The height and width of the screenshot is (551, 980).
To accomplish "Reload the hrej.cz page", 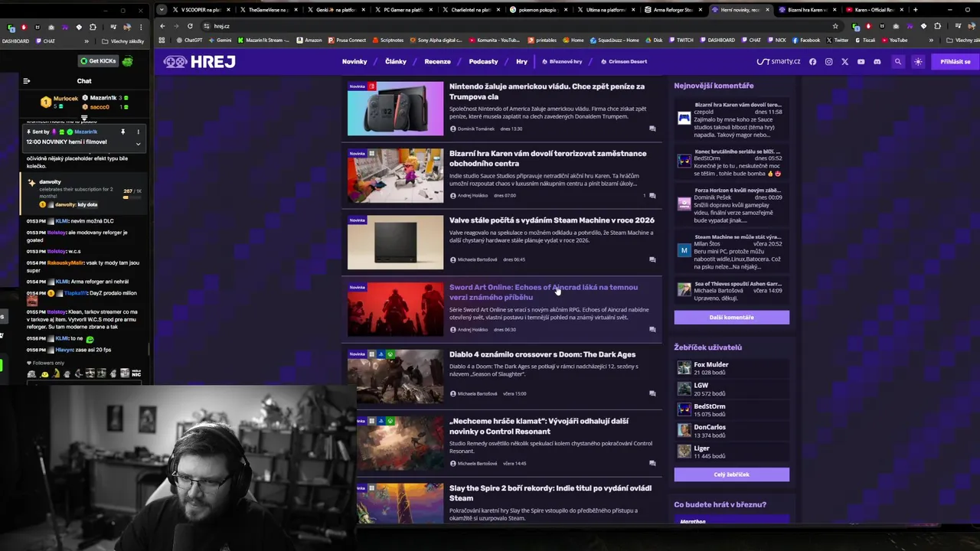I will tap(190, 26).
